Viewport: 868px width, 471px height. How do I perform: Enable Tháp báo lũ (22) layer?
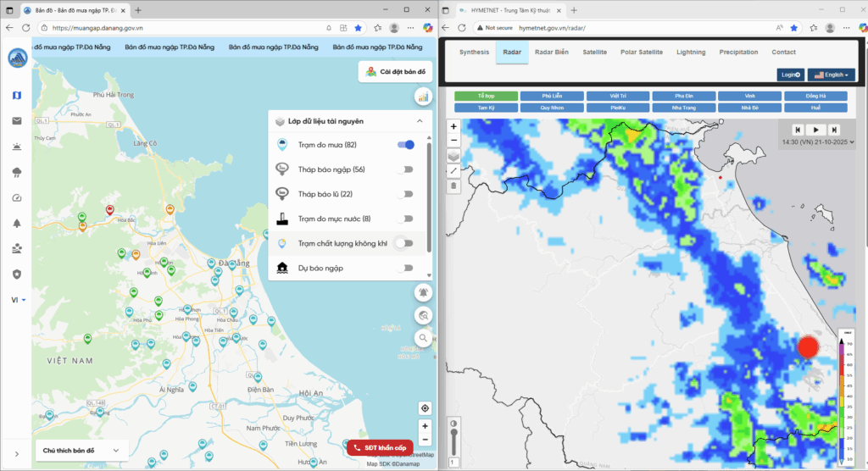click(x=406, y=194)
